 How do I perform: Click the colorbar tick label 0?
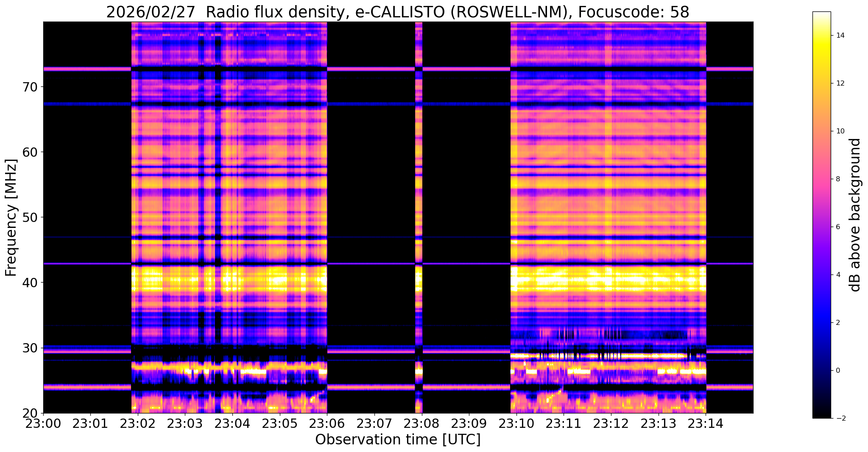[837, 370]
